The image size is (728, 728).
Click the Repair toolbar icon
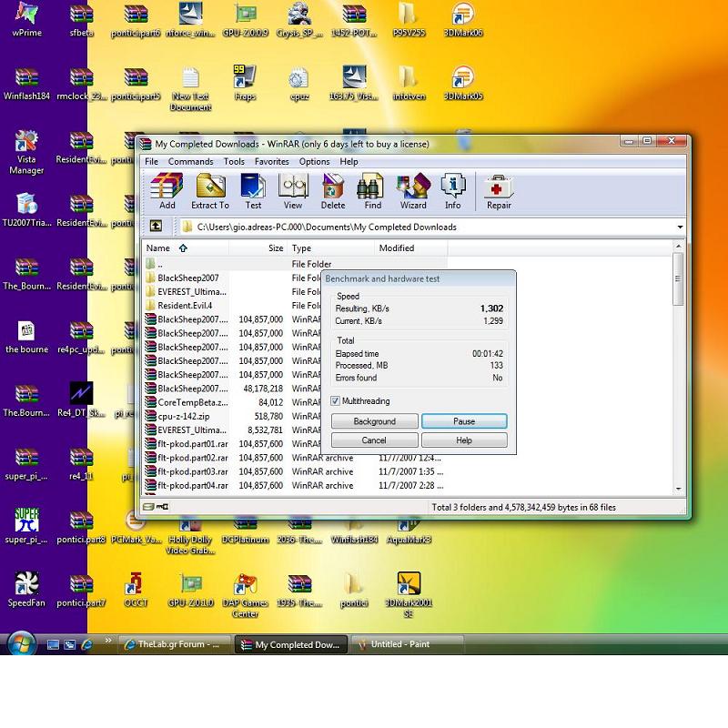[499, 191]
